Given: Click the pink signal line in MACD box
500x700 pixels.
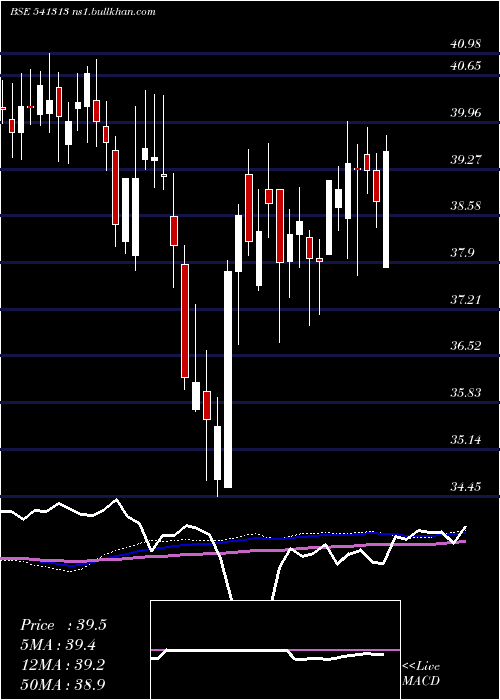Looking at the screenshot, I should [x=275, y=650].
